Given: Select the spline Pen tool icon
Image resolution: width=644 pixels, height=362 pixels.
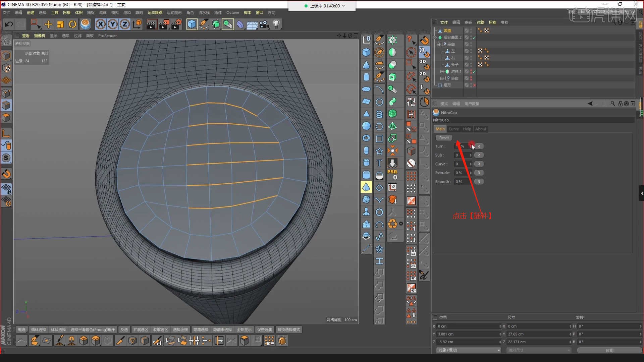Looking at the screenshot, I should point(204,24).
